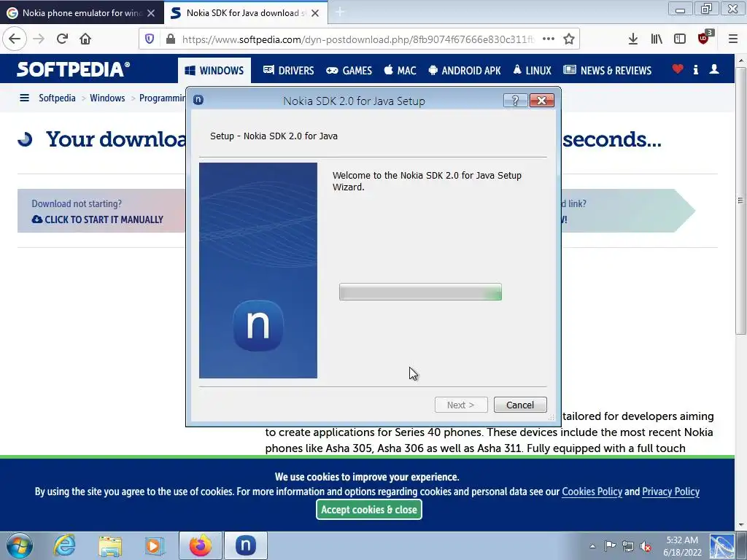Open Windows Explorer from taskbar

point(110,545)
